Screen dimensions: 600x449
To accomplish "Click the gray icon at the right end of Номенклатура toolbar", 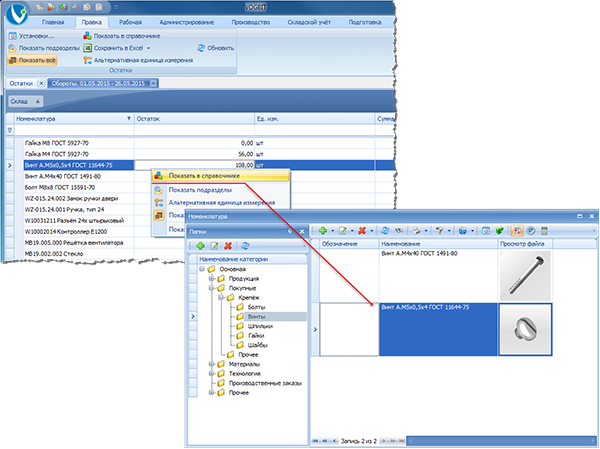I will [545, 230].
